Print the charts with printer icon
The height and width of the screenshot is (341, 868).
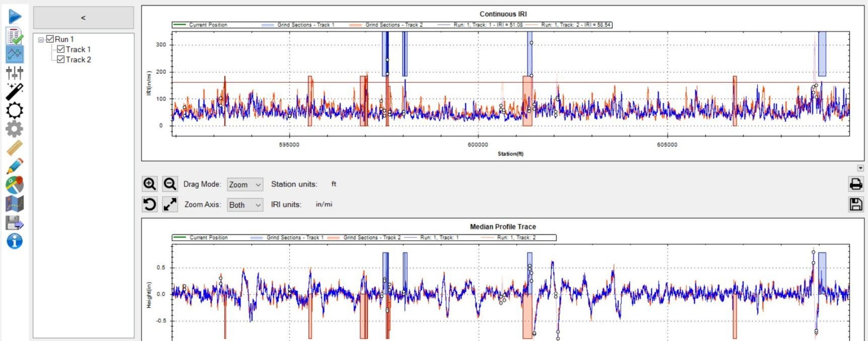coord(855,184)
